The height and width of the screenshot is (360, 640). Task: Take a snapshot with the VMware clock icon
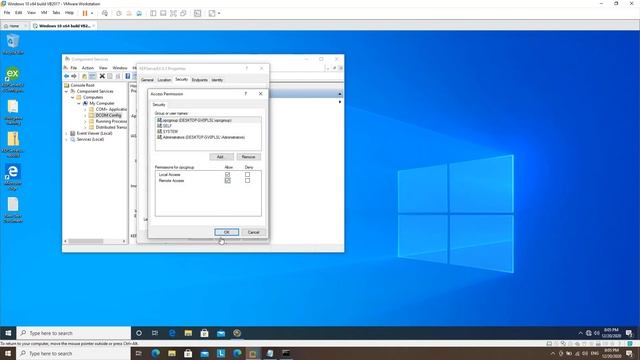pyautogui.click(x=119, y=13)
